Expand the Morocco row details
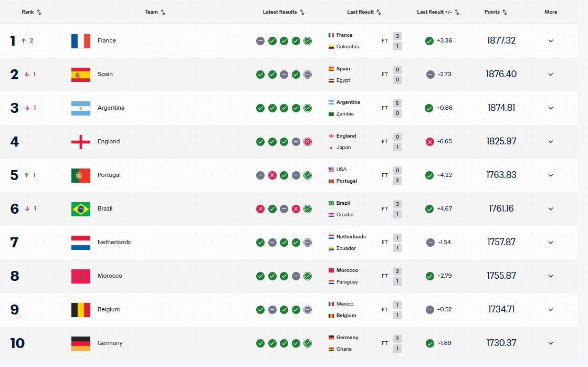This screenshot has height=367, width=588. (x=551, y=276)
